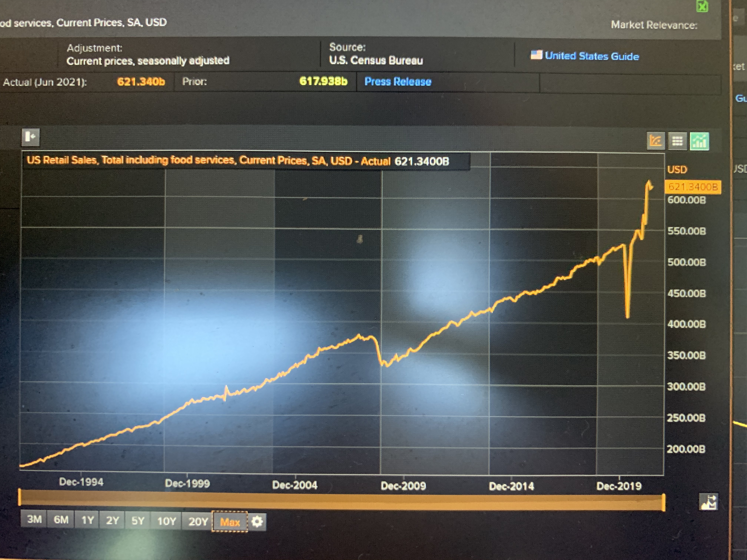This screenshot has width=747, height=560.
Task: Open the United States Guide link
Action: (x=592, y=56)
